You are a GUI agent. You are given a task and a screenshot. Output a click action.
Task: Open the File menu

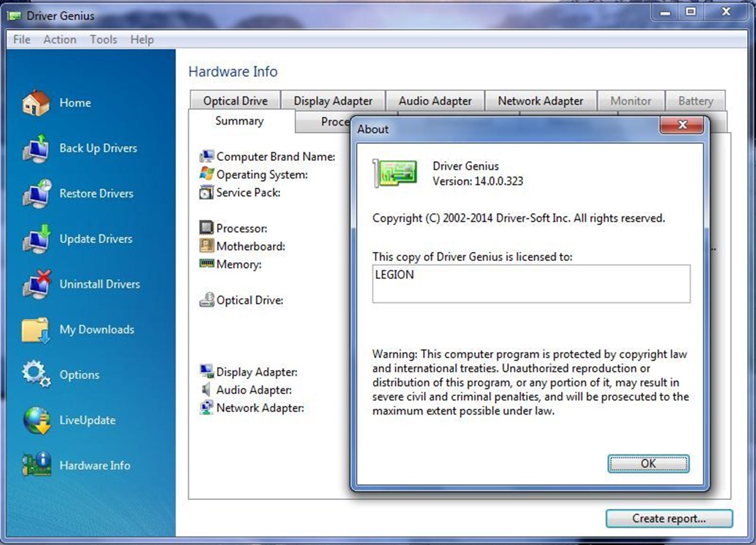pyautogui.click(x=22, y=39)
